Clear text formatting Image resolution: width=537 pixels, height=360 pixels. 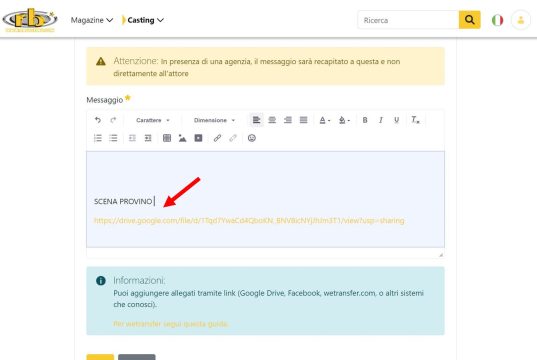415,120
